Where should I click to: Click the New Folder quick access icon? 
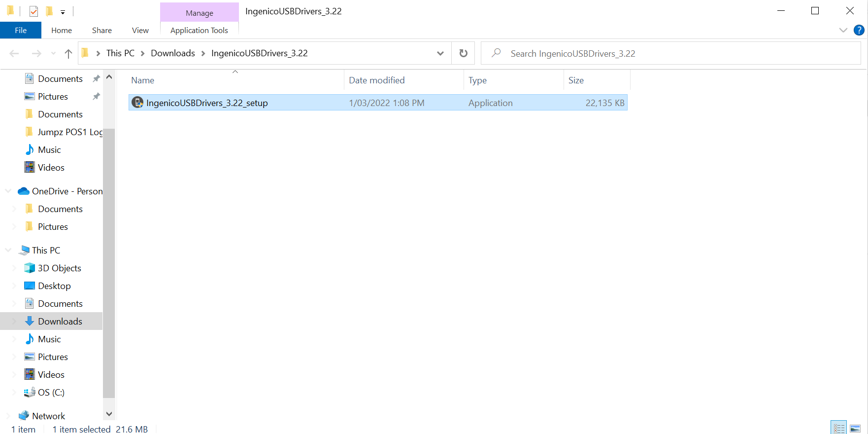(x=49, y=11)
